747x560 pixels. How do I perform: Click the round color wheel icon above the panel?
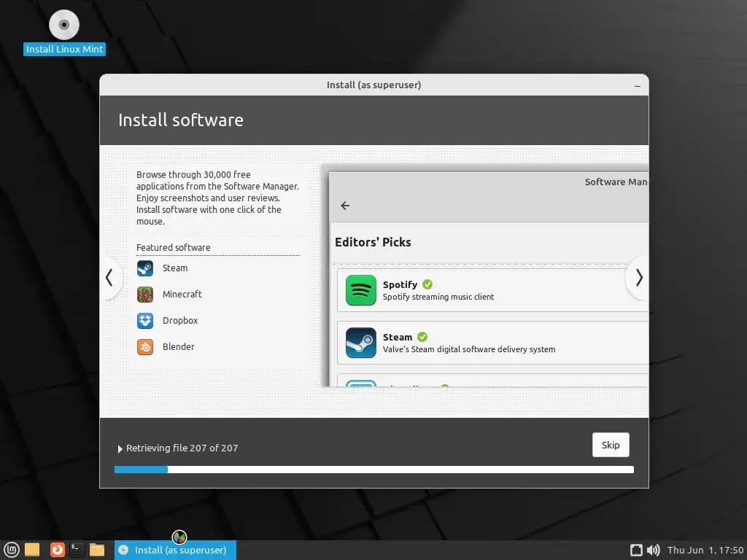click(179, 537)
